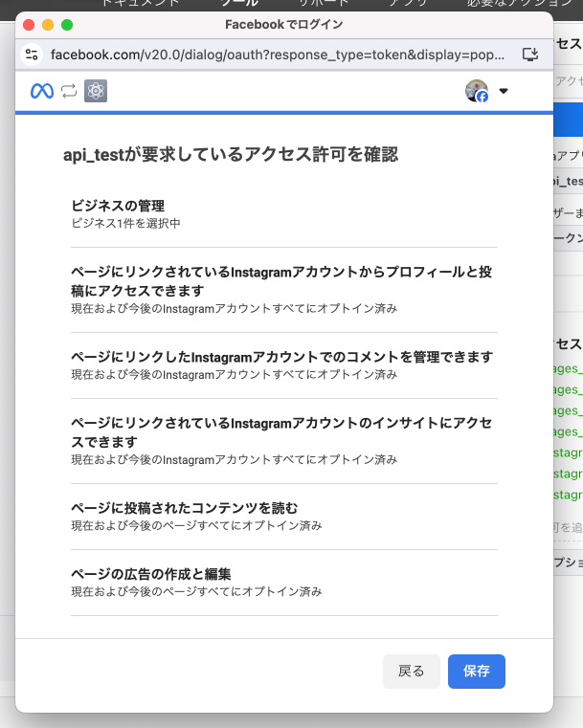Click the facebook.com URL address field
The width and height of the screenshot is (583, 728).
tap(278, 55)
